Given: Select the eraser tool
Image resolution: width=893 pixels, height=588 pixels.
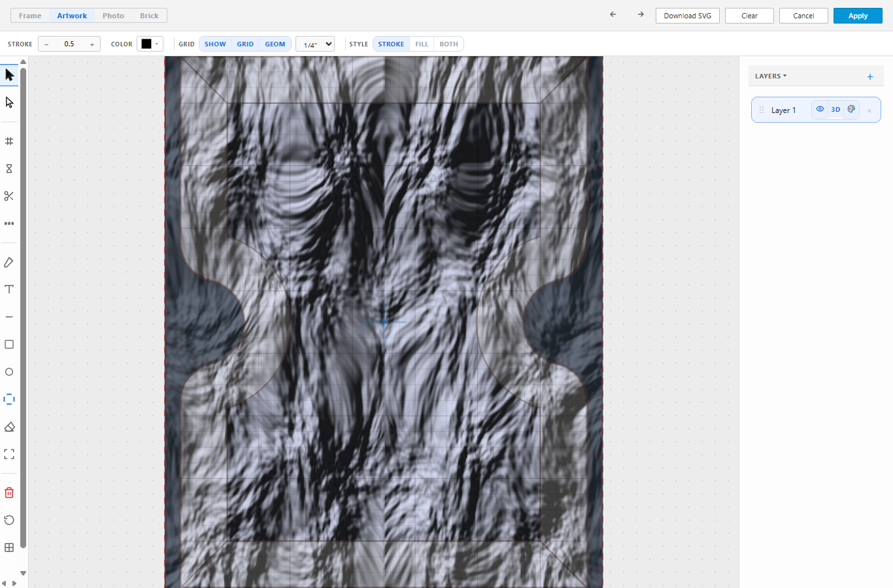Looking at the screenshot, I should 9,427.
